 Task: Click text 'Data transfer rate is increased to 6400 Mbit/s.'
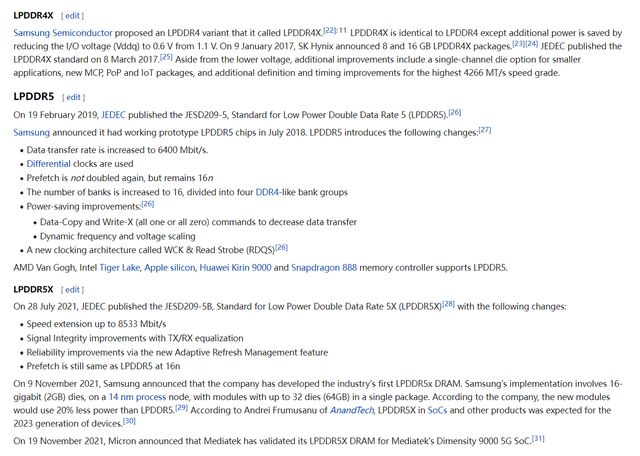117,150
